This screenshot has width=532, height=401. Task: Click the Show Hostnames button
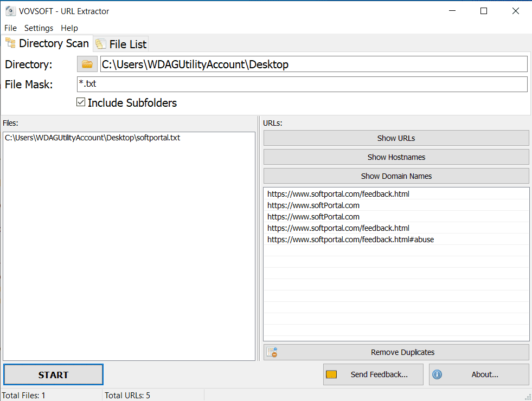click(396, 157)
